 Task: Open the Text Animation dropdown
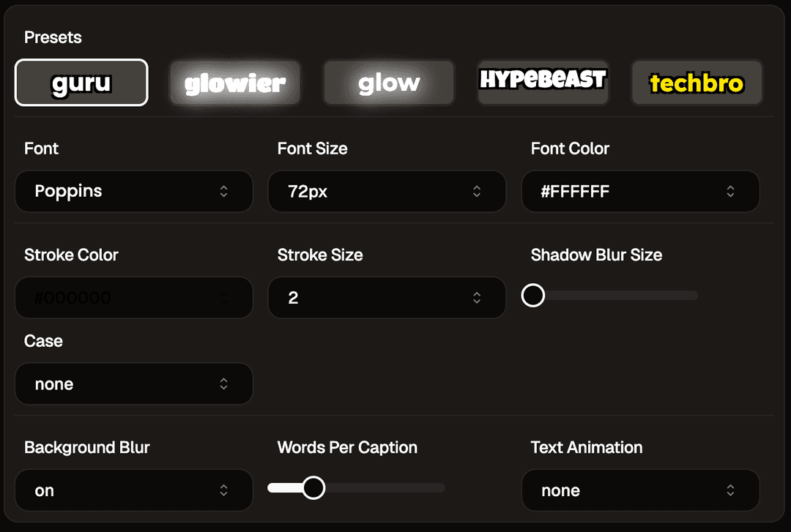click(640, 490)
